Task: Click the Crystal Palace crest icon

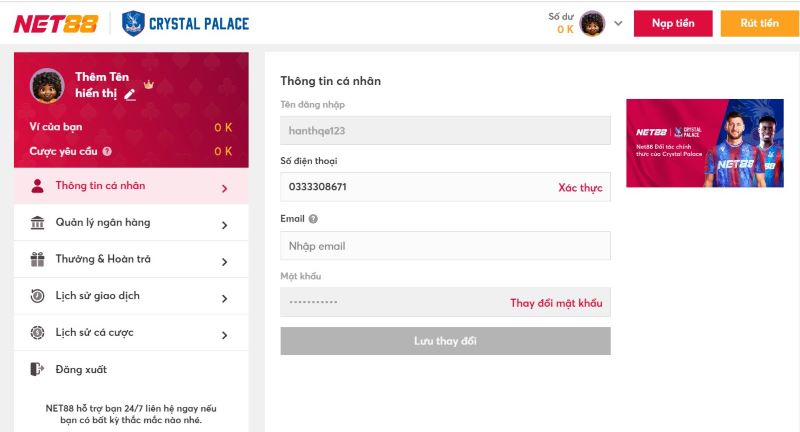Action: (130, 23)
